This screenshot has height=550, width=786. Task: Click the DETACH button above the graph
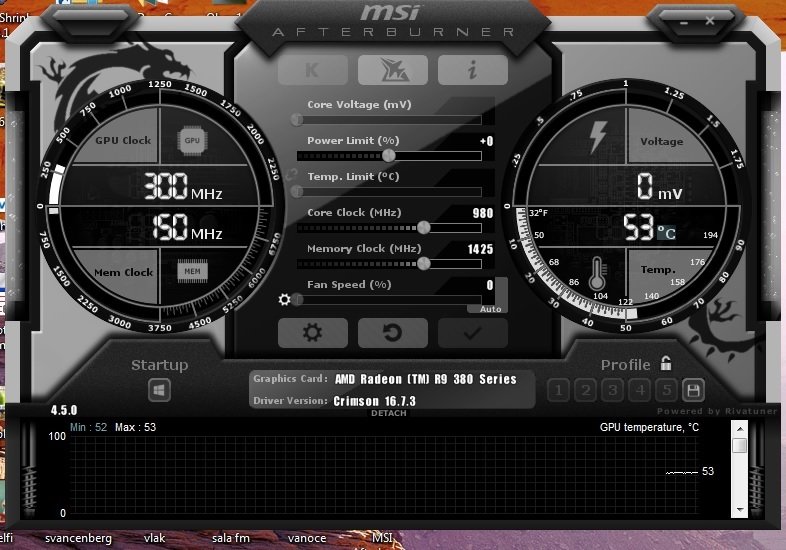point(388,413)
